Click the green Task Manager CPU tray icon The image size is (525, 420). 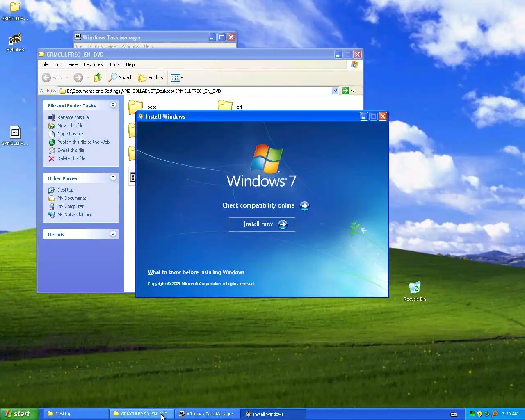[x=472, y=414]
